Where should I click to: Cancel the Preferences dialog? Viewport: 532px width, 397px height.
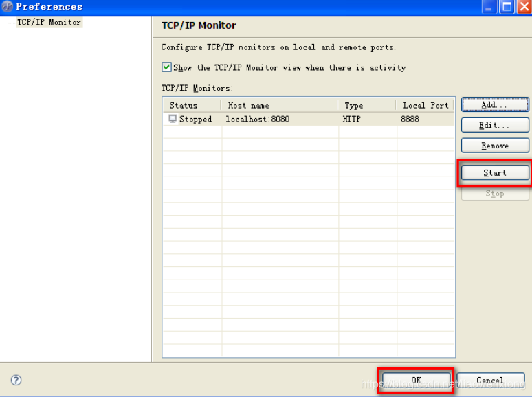pyautogui.click(x=490, y=380)
